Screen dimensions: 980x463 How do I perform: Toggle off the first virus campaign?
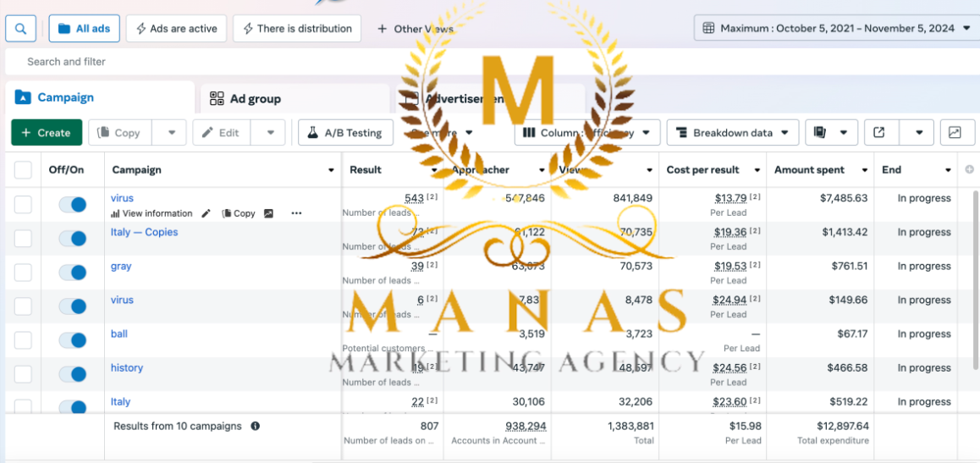[73, 204]
